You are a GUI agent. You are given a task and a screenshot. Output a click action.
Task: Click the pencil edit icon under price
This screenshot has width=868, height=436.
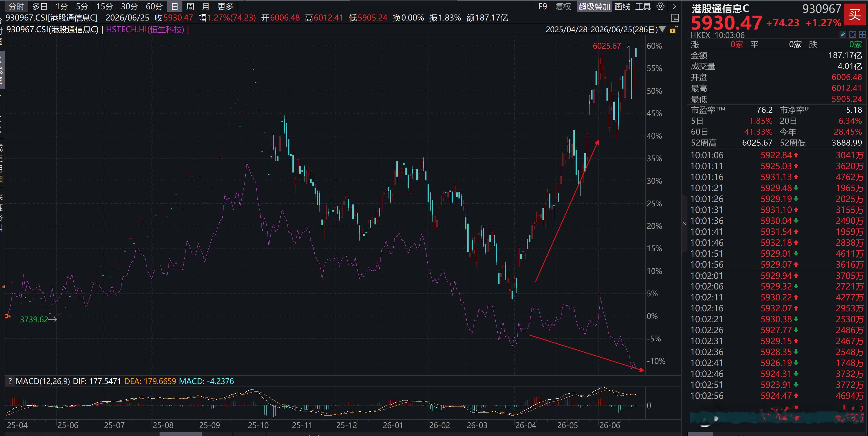click(843, 34)
